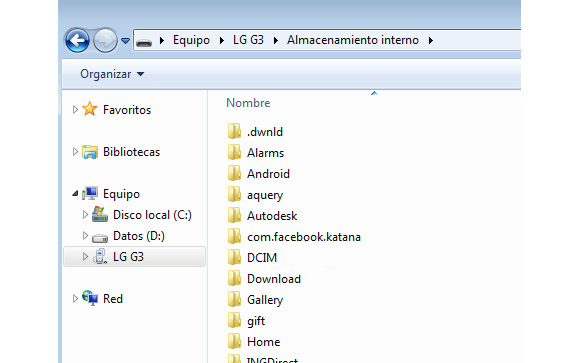Viewport: 580px width, 363px height.
Task: Expand the Favoritos tree node
Action: [x=75, y=110]
